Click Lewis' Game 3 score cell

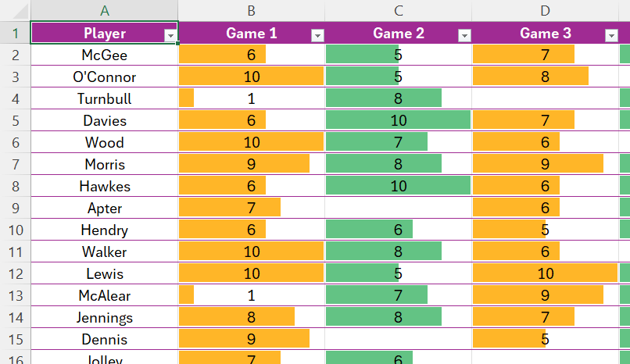(x=545, y=274)
